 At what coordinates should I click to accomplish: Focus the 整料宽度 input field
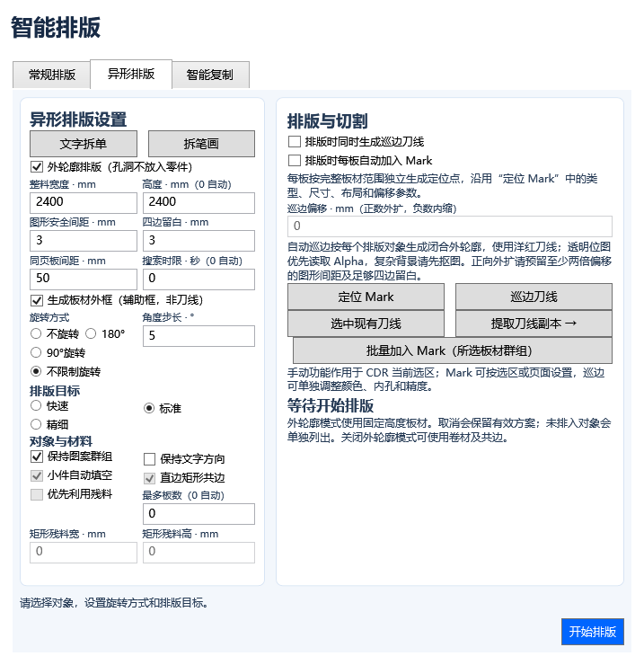(84, 203)
